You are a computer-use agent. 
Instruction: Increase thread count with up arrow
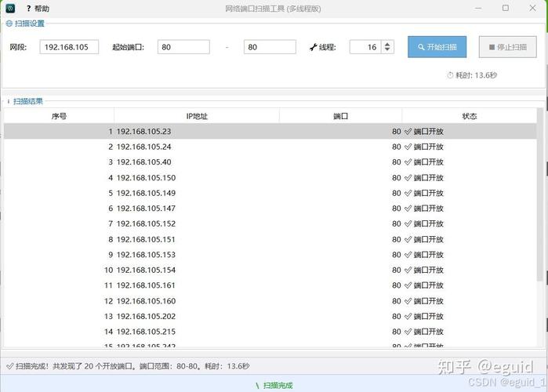(387, 44)
